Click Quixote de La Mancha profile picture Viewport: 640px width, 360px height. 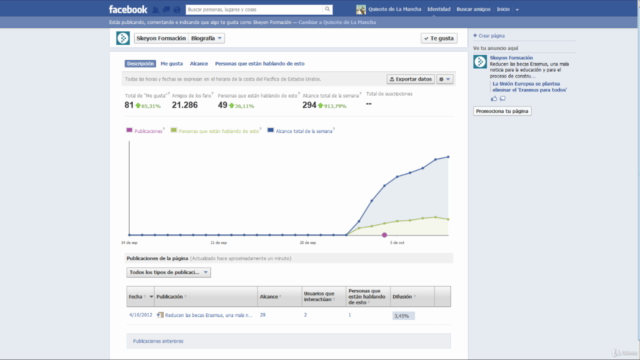click(x=361, y=9)
